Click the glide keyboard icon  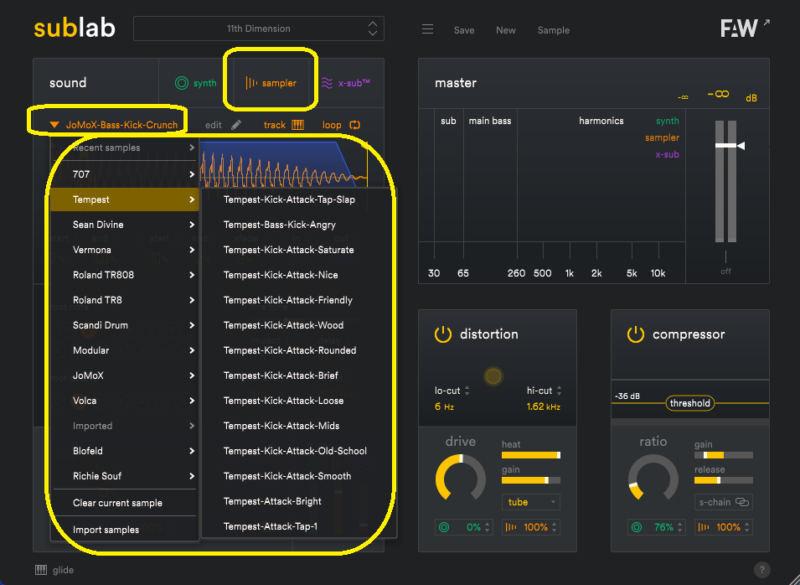pos(41,570)
